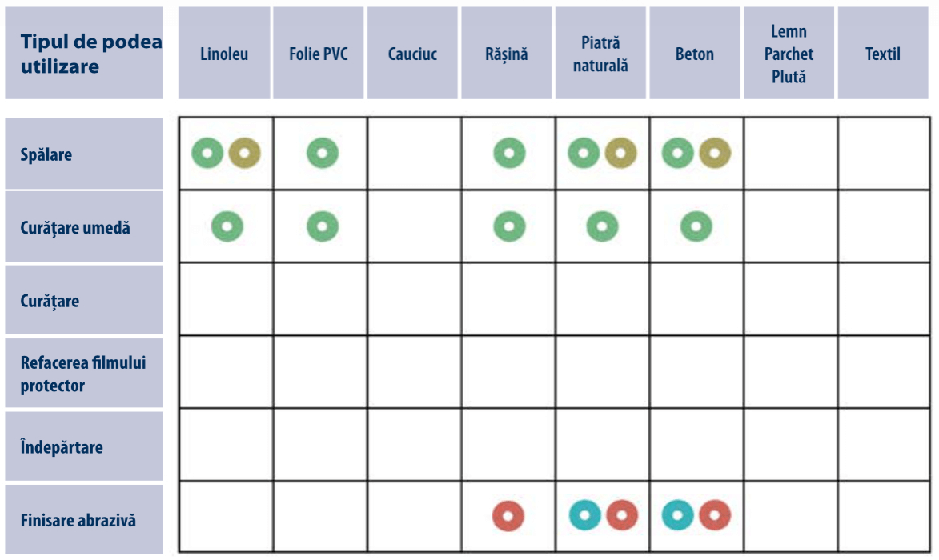Click green pad in Curățare umedă–Rășină cell

[508, 226]
